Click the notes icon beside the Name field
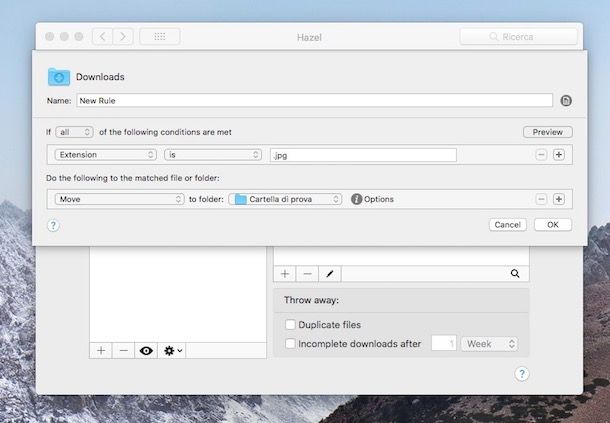This screenshot has width=610, height=423. [x=566, y=101]
